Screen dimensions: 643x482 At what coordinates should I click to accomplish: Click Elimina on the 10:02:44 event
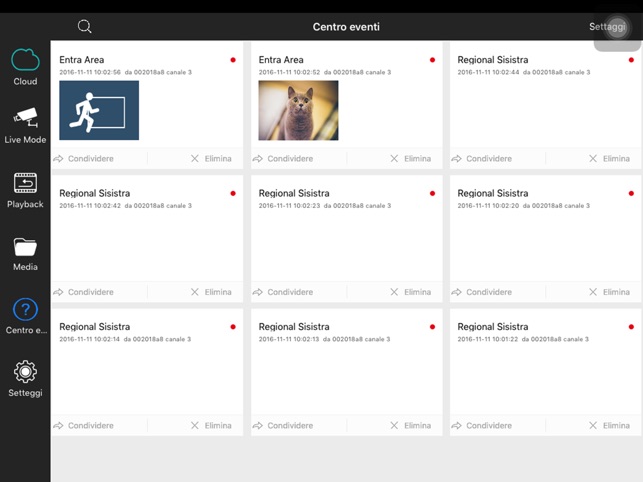pyautogui.click(x=609, y=158)
